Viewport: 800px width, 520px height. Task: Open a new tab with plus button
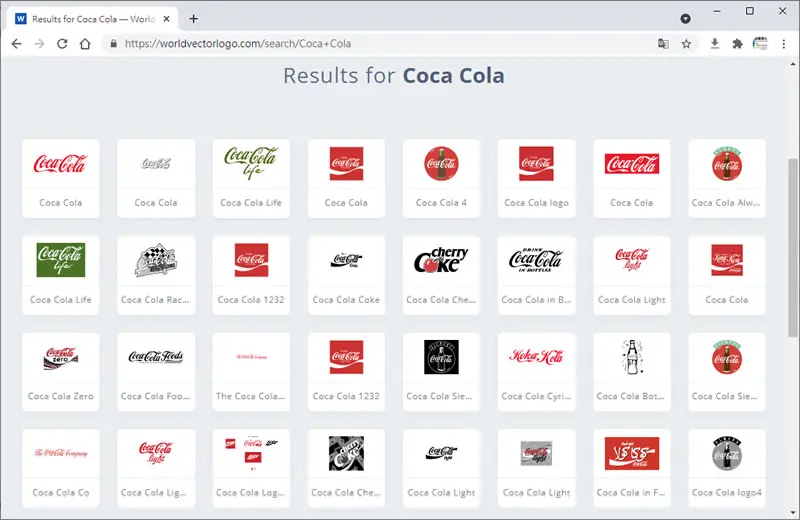point(193,19)
